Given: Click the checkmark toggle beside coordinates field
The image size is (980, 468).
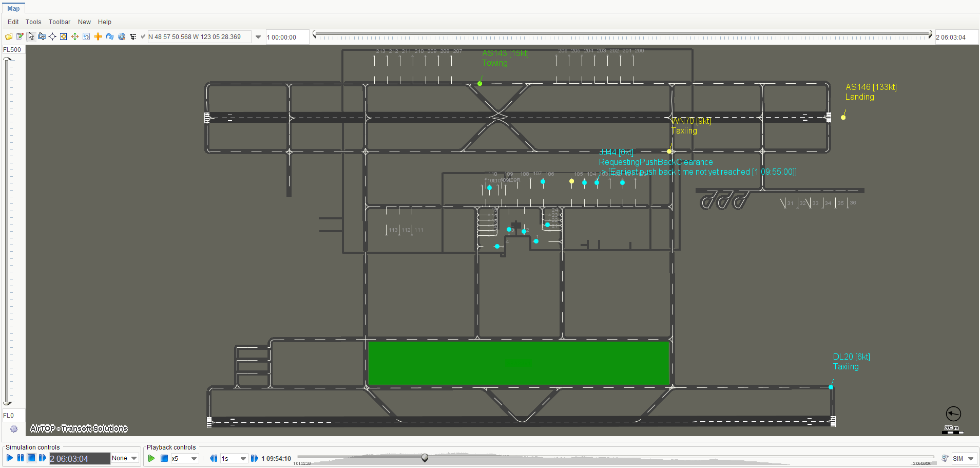Looking at the screenshot, I should pyautogui.click(x=143, y=36).
